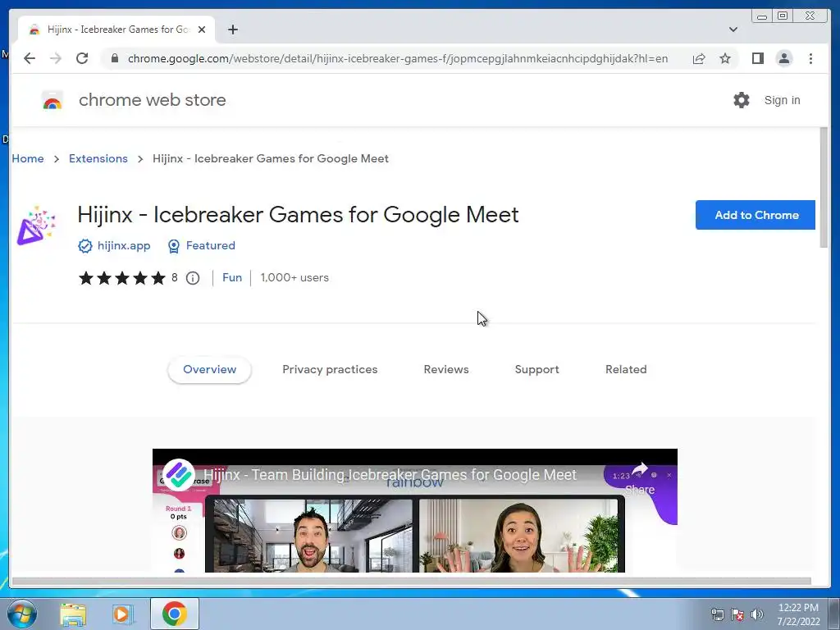Viewport: 840px width, 630px height.
Task: Toggle the Chrome side panel
Action: point(757,58)
